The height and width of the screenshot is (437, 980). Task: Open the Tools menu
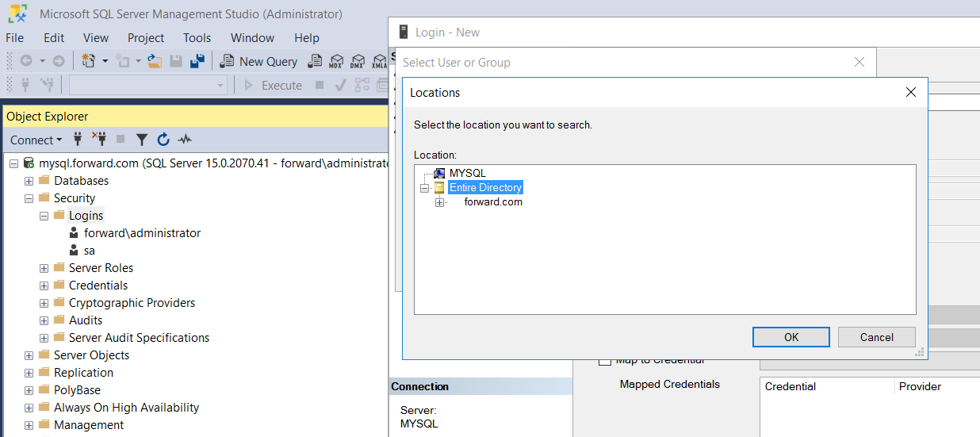pos(197,37)
